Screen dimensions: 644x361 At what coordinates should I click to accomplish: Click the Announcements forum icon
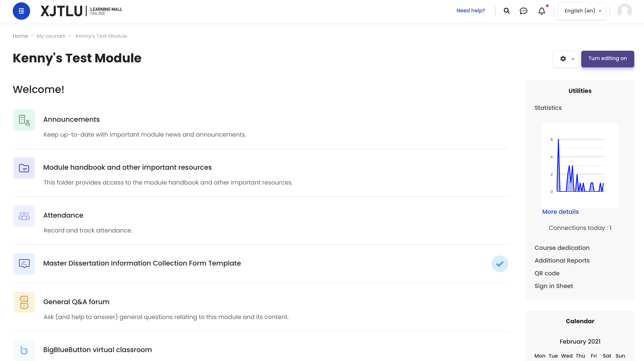click(x=24, y=120)
